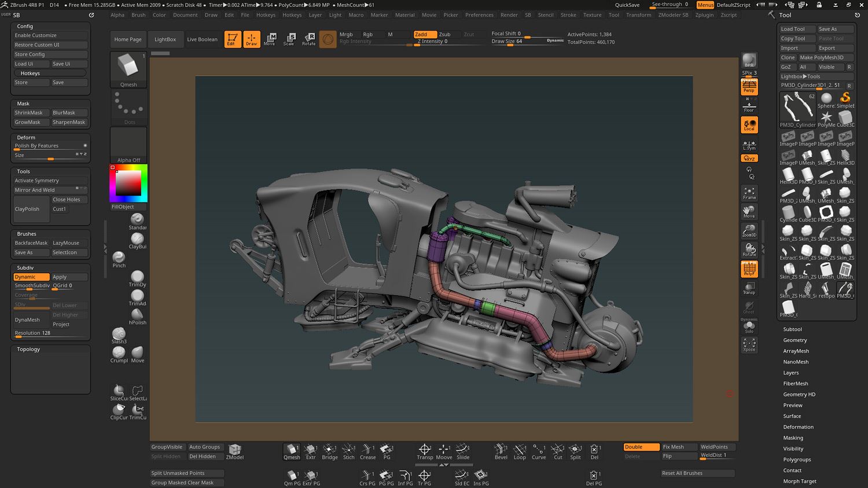Enable Transp transparency mode
The width and height of the screenshot is (868, 488).
749,288
